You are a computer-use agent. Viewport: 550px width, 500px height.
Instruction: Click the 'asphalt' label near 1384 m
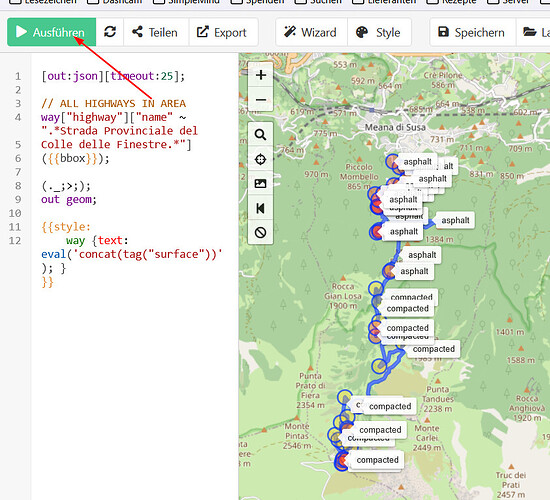click(455, 220)
